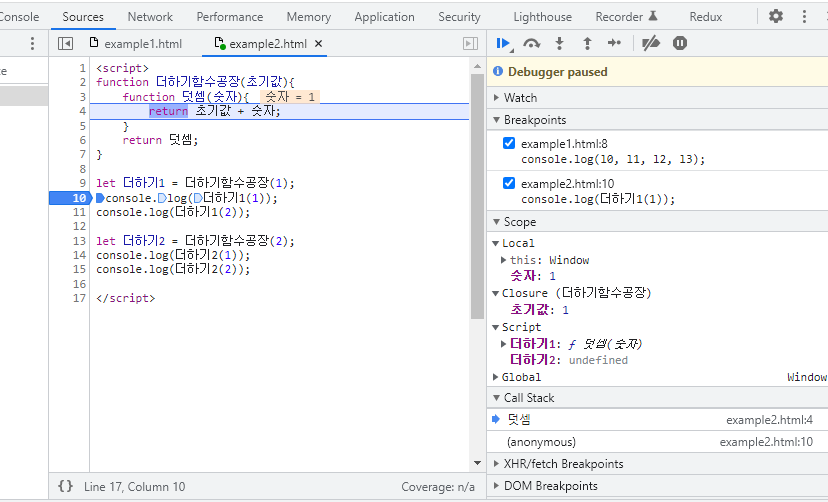Remove breakpoint on line 10 gutter
This screenshot has height=502, width=828.
click(70, 198)
